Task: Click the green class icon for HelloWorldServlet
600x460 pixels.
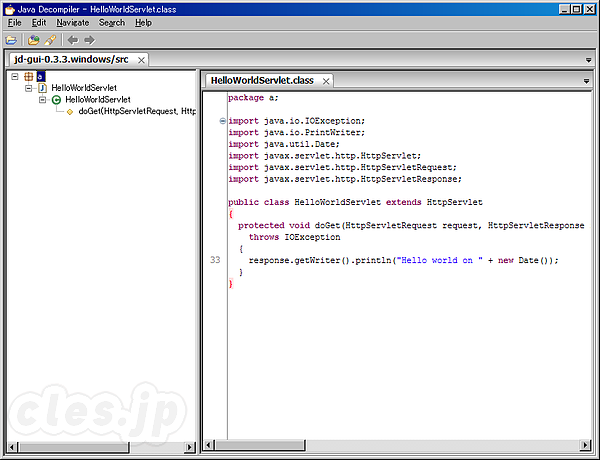Action: tap(57, 100)
